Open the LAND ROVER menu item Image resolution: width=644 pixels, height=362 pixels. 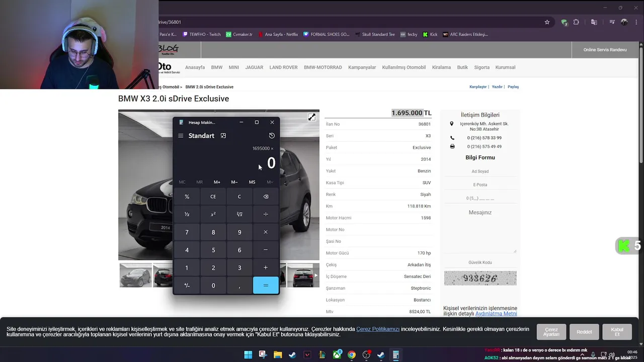click(x=283, y=67)
